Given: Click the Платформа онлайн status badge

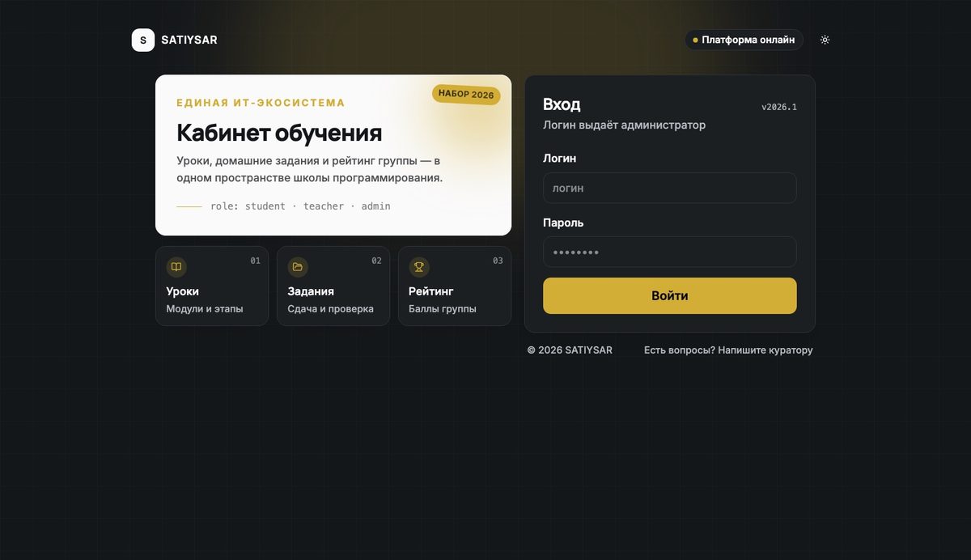Looking at the screenshot, I should [x=744, y=40].
